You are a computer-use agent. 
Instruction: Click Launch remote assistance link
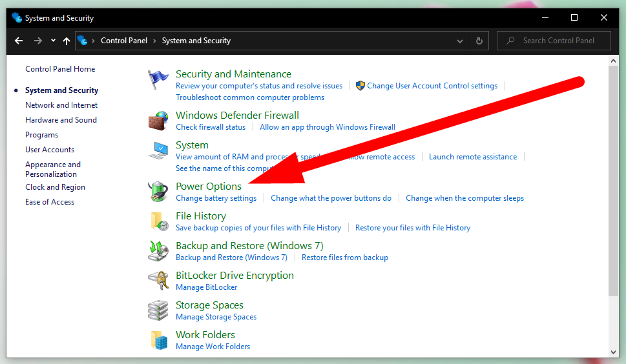(473, 157)
